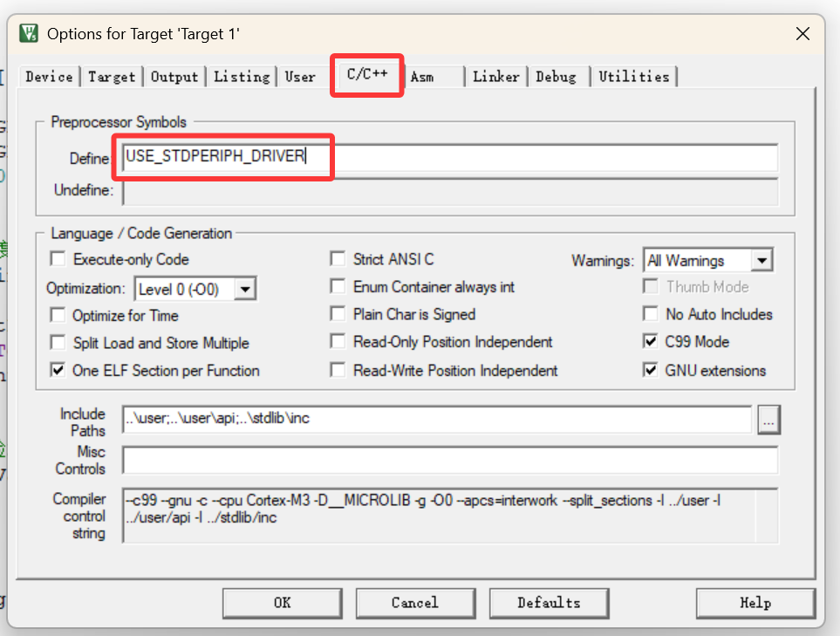The height and width of the screenshot is (636, 840).
Task: Switch to the Linker tab
Action: click(x=495, y=76)
